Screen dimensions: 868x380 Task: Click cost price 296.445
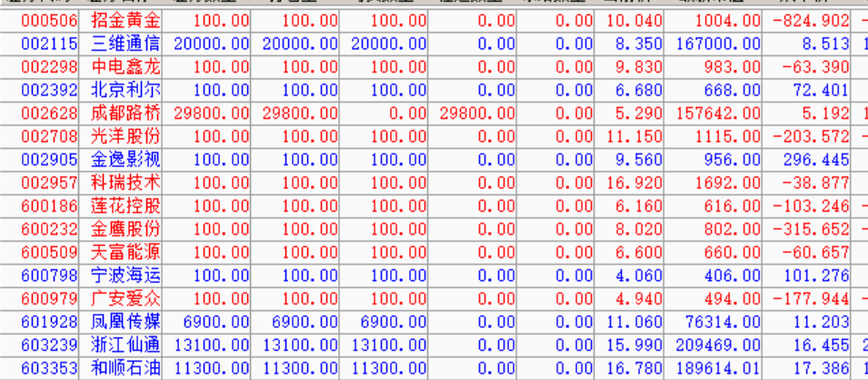[816, 160]
